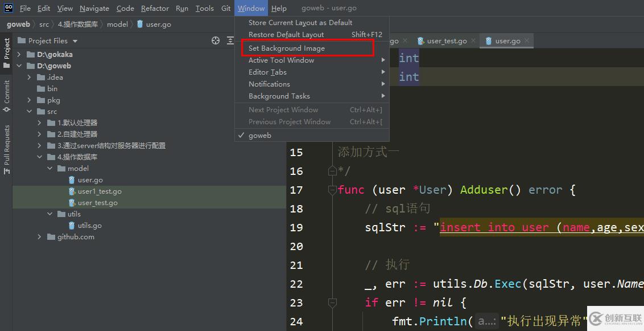Choose Set Background Image menu entry
The image size is (644, 331).
point(286,48)
